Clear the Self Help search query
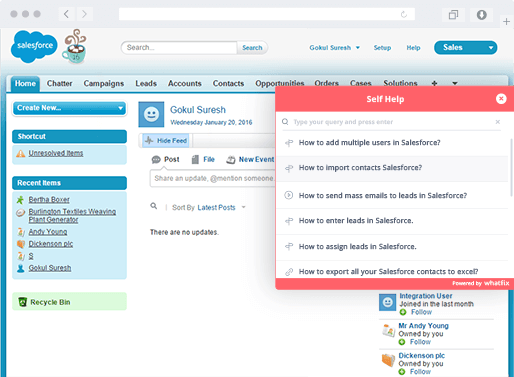The width and height of the screenshot is (514, 377). point(497,122)
